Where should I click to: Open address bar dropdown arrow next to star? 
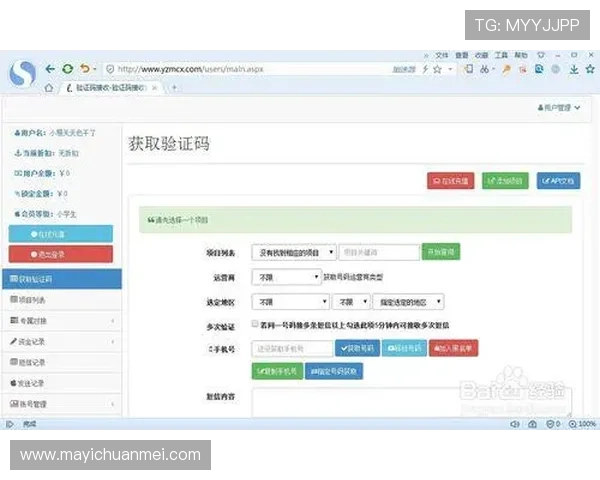(x=450, y=69)
